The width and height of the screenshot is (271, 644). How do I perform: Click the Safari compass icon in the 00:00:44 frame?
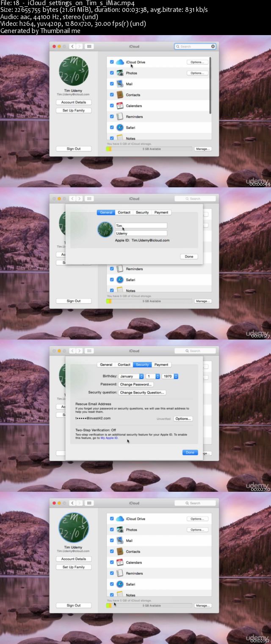(120, 127)
